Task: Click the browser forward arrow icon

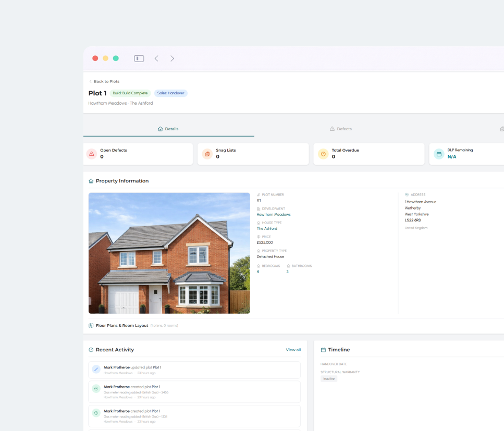Action: [173, 58]
